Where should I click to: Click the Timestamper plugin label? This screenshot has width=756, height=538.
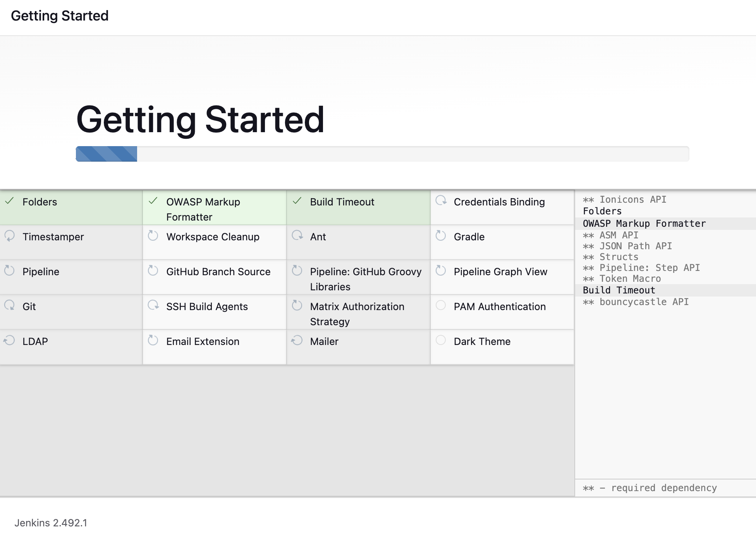click(x=53, y=237)
